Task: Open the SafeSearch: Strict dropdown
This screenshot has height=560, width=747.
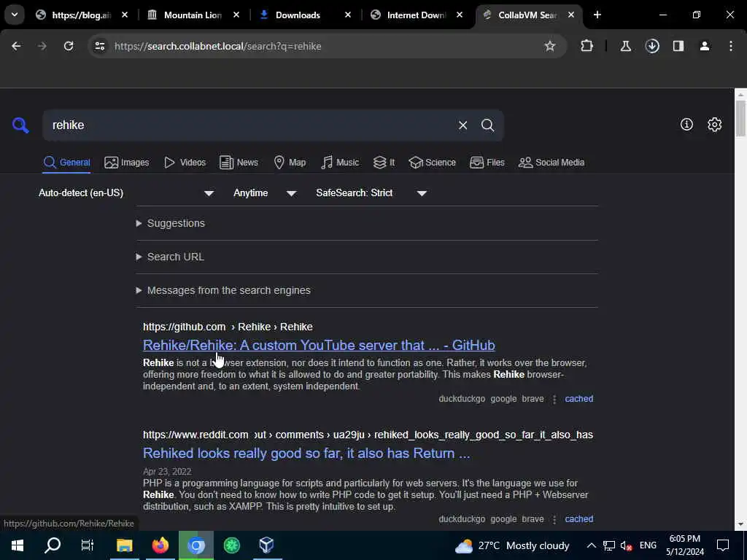Action: 371,192
